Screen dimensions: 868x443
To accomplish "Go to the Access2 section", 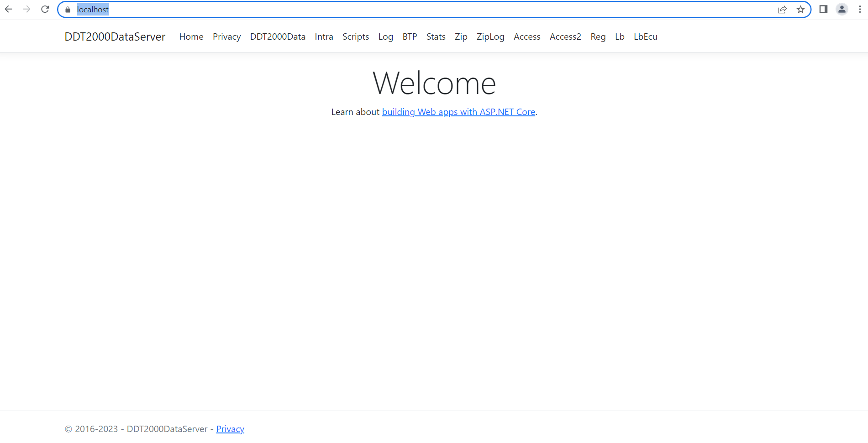I will tap(565, 36).
